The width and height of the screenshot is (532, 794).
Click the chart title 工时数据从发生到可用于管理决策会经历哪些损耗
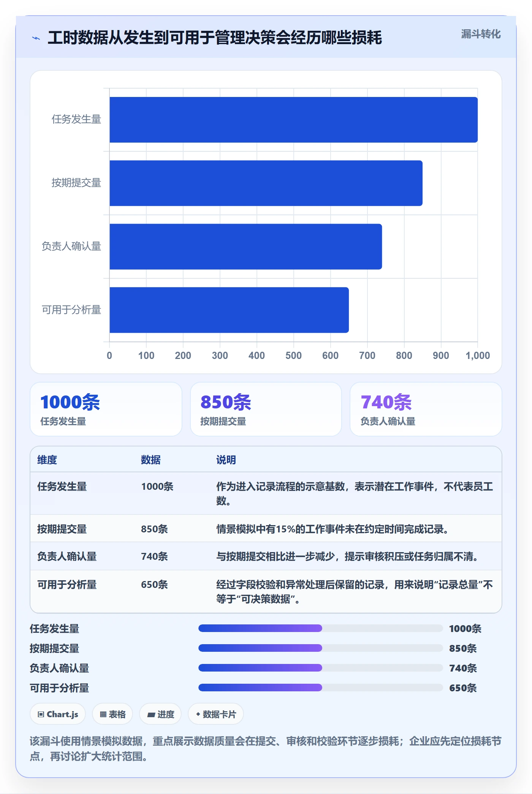point(215,38)
